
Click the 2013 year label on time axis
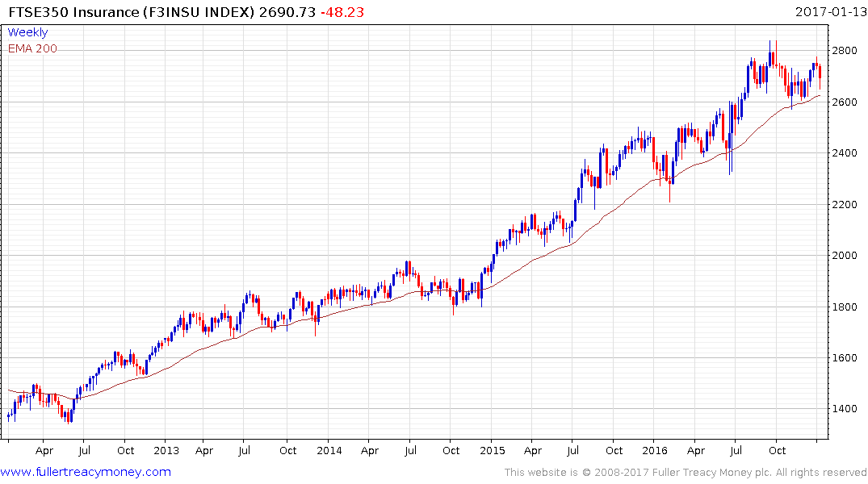pos(166,450)
